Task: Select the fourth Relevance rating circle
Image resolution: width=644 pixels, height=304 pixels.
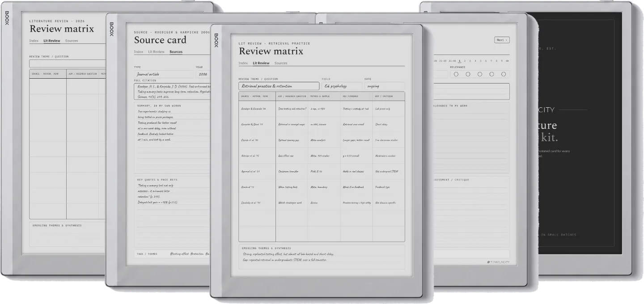Action: click(x=491, y=74)
